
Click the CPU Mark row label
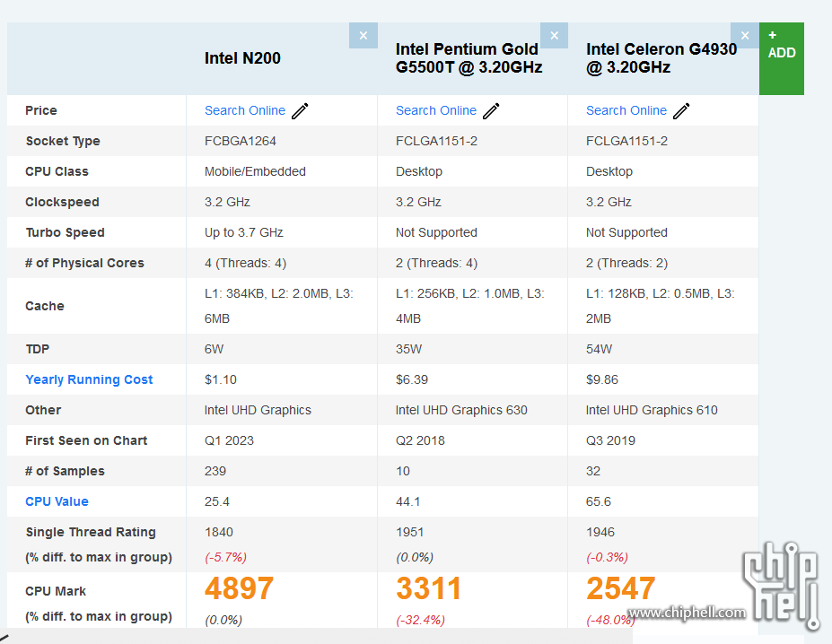click(x=56, y=591)
